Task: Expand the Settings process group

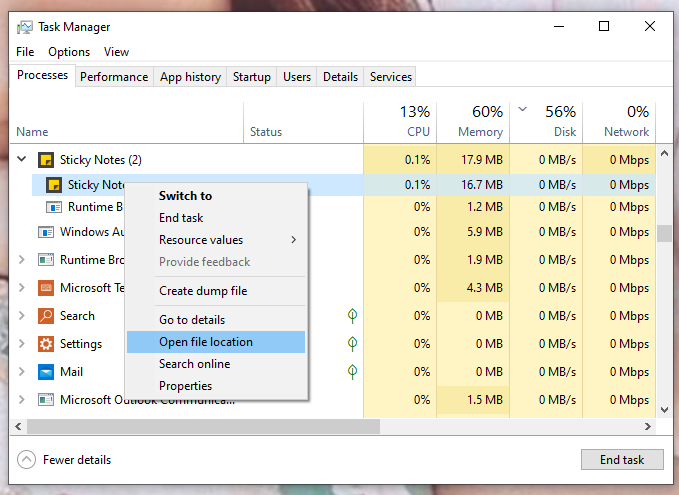Action: (x=22, y=343)
